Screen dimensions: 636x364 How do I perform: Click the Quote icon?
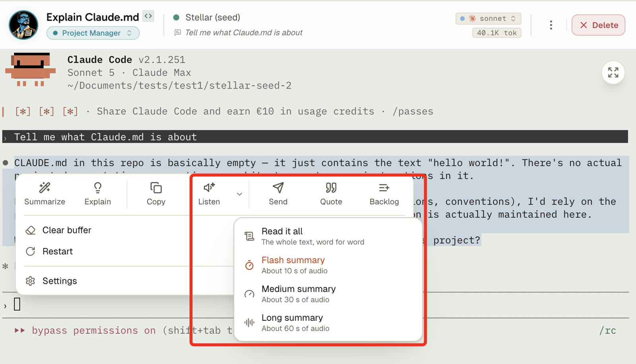click(x=331, y=188)
